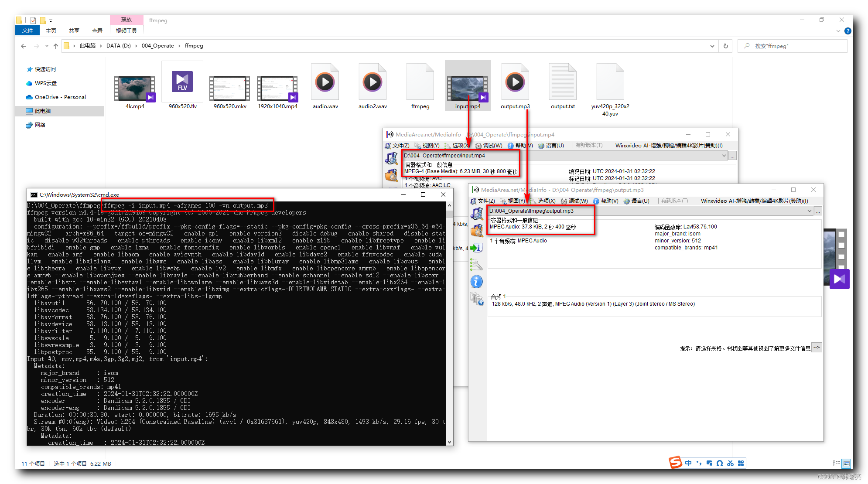Click website documents icon in MediaInfo sidebar
The height and width of the screenshot is (484, 868).
click(x=477, y=299)
